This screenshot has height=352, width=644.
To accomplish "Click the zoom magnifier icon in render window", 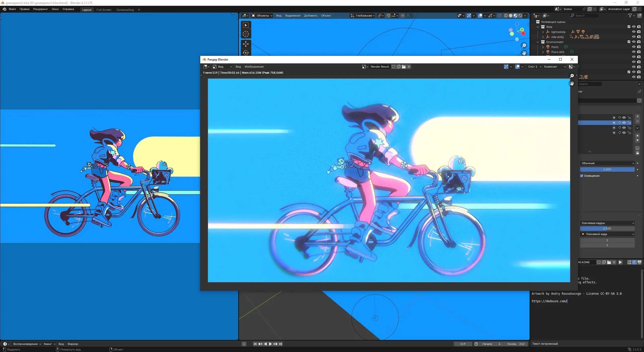I will pyautogui.click(x=572, y=76).
